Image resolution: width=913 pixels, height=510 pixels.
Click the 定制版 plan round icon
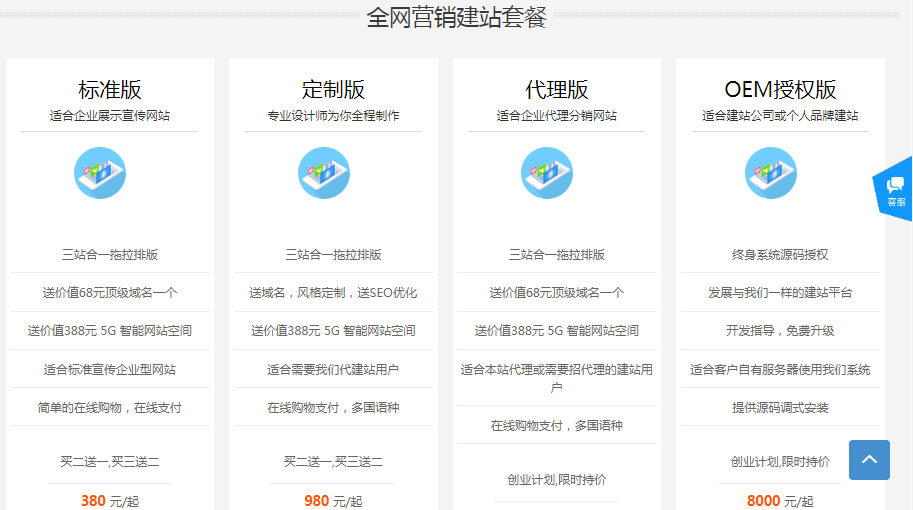tap(323, 173)
